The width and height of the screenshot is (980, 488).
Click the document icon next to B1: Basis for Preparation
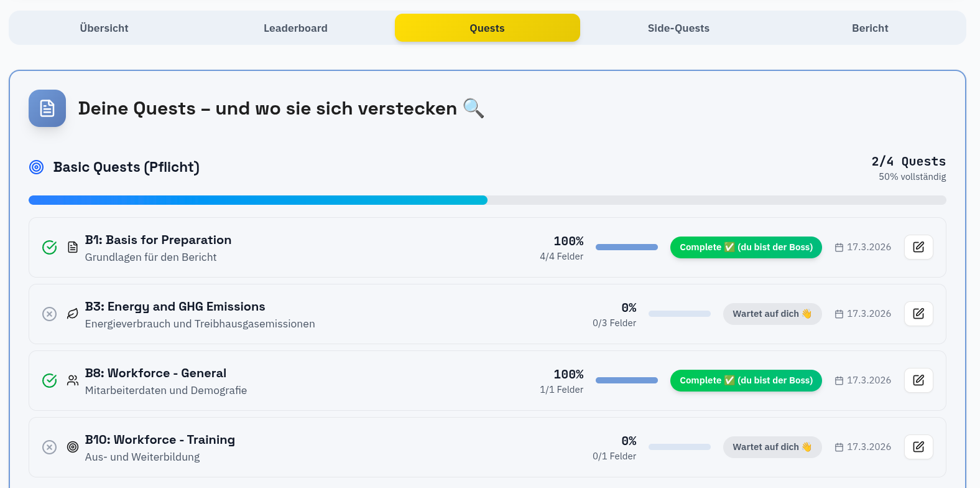[x=72, y=247]
